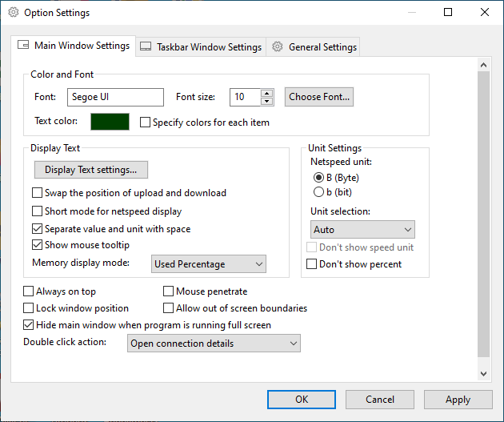Image resolution: width=504 pixels, height=422 pixels.
Task: Click the Option Settings gear icon in title bar
Action: pyautogui.click(x=14, y=13)
